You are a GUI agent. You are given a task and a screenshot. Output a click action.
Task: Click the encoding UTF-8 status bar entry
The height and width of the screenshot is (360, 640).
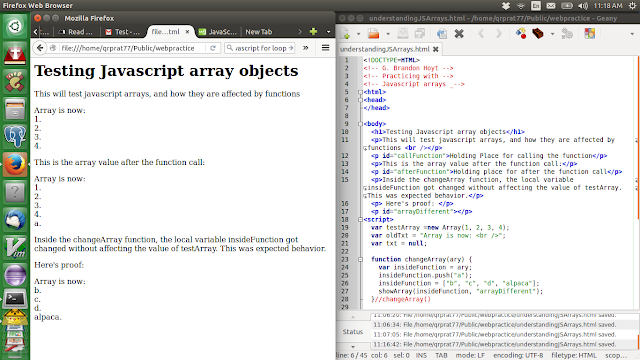[518, 356]
